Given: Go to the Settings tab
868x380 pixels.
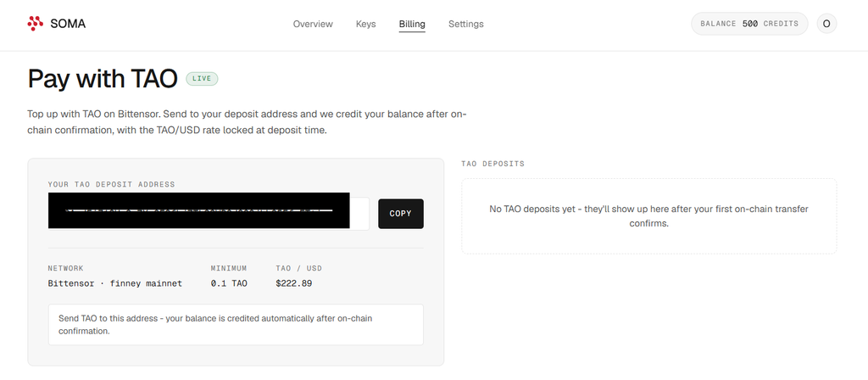Looking at the screenshot, I should 466,24.
